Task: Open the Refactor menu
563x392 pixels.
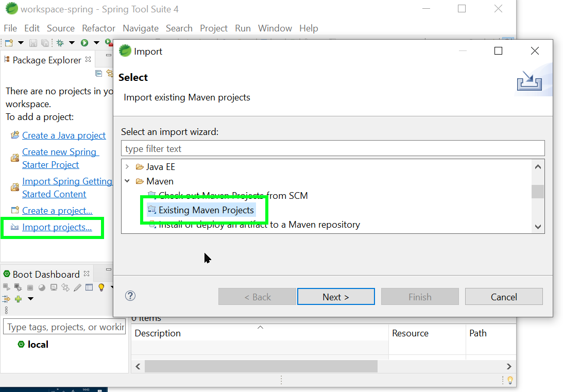Action: point(98,28)
